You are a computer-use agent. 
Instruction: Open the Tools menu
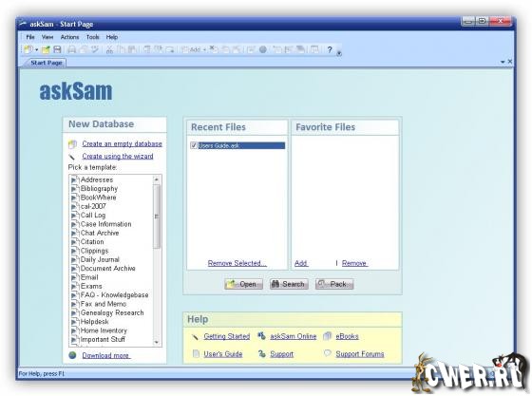point(93,37)
